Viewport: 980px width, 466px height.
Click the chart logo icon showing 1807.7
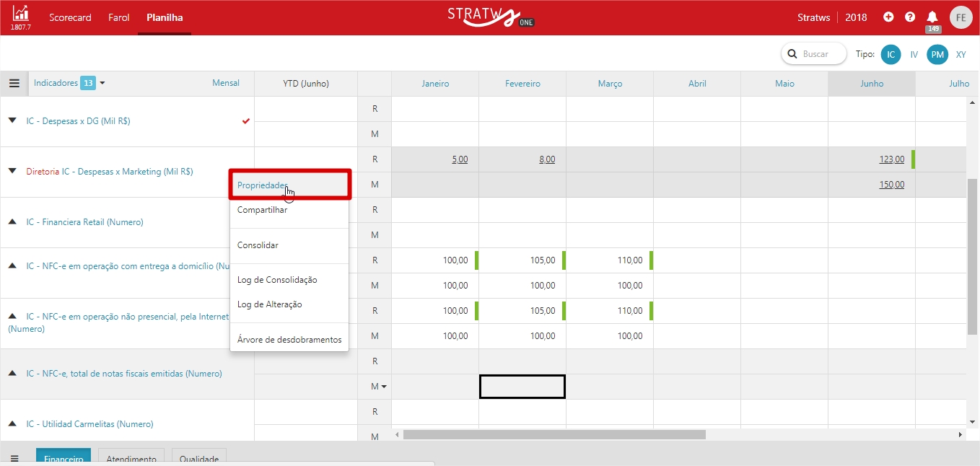pyautogui.click(x=20, y=17)
